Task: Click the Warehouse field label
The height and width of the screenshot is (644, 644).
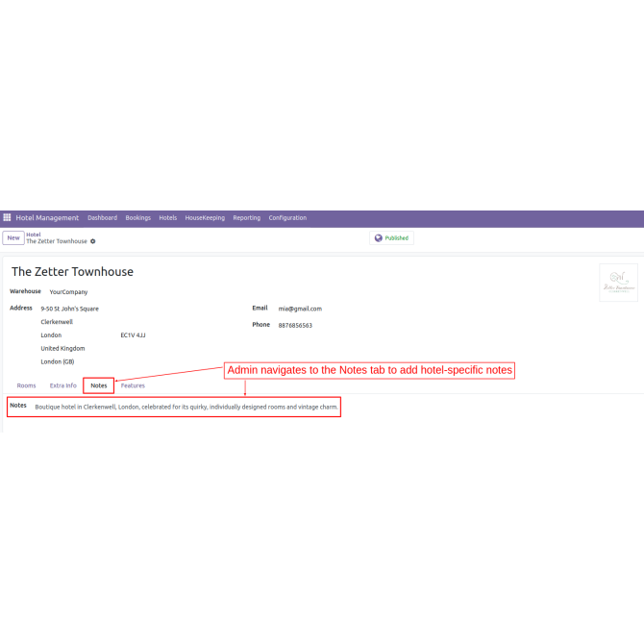Action: click(25, 291)
